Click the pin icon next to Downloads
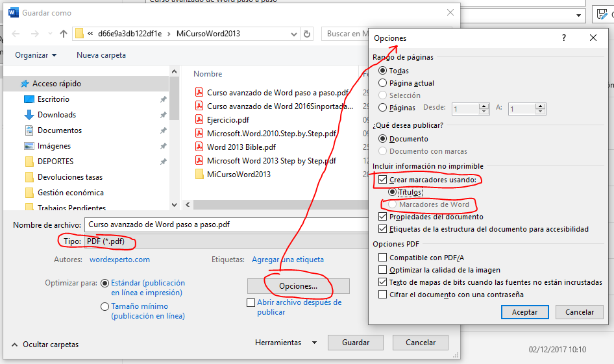 click(x=164, y=115)
